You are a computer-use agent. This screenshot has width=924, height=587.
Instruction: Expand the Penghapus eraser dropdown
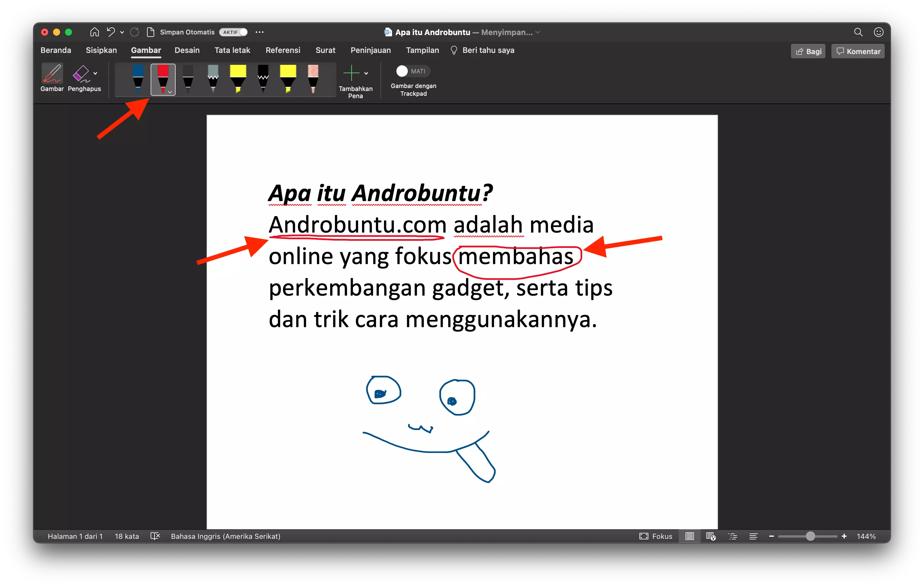coord(96,73)
